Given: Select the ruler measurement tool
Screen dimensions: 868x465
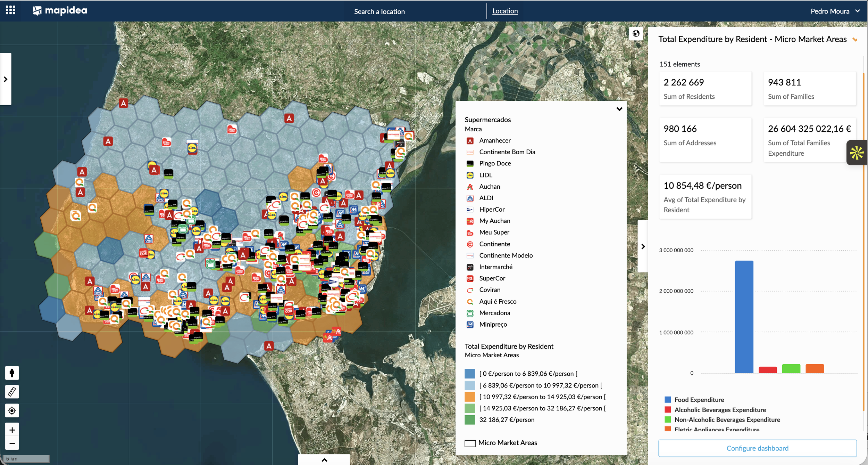Looking at the screenshot, I should pos(12,392).
